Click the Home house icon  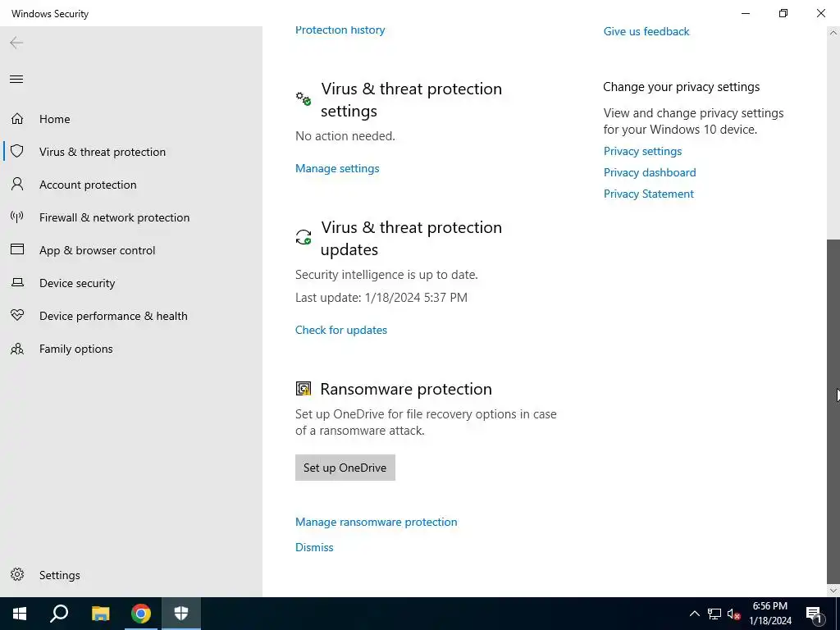point(17,118)
